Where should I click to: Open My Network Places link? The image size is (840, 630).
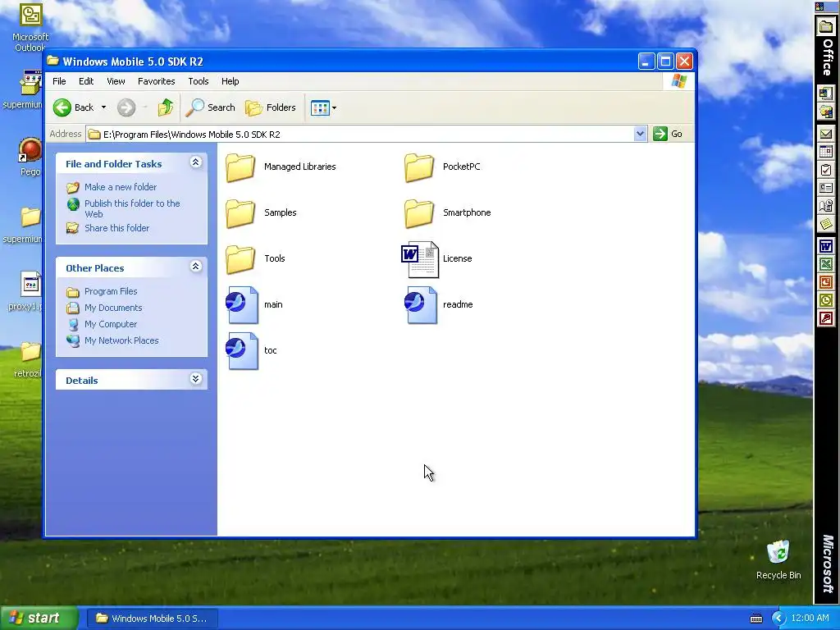[121, 340]
